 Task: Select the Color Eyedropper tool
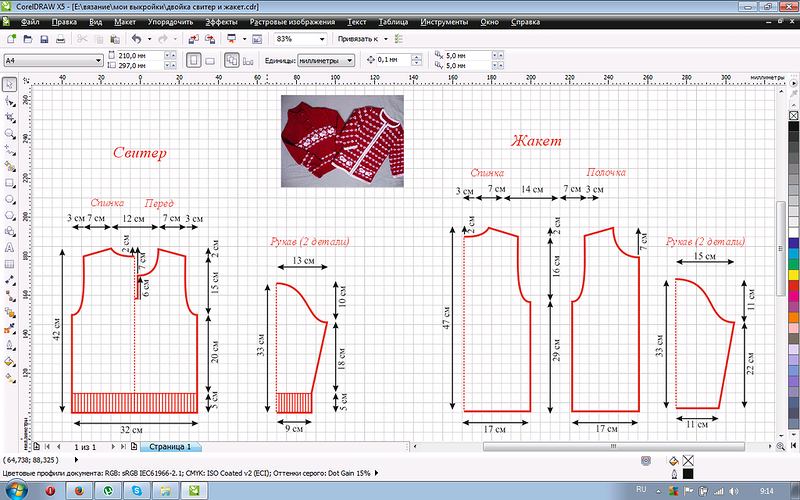coord(9,329)
